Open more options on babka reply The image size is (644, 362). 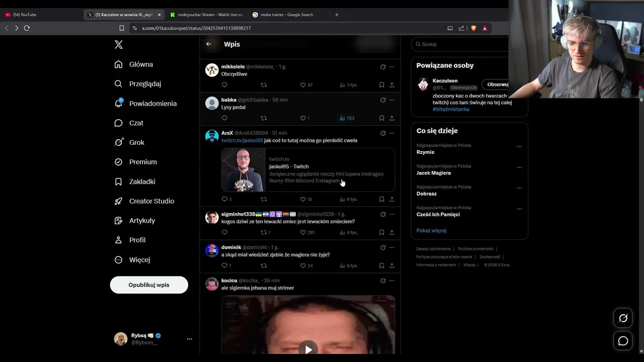coord(392,100)
